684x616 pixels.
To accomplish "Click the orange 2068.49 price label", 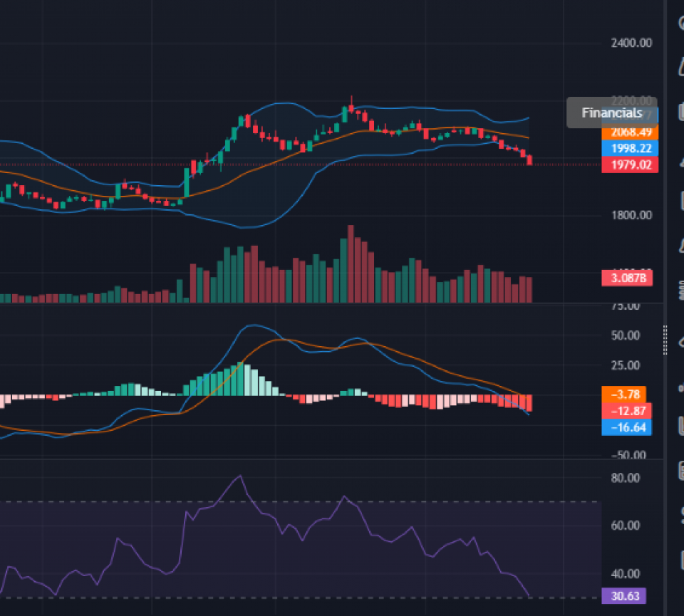I will click(629, 132).
